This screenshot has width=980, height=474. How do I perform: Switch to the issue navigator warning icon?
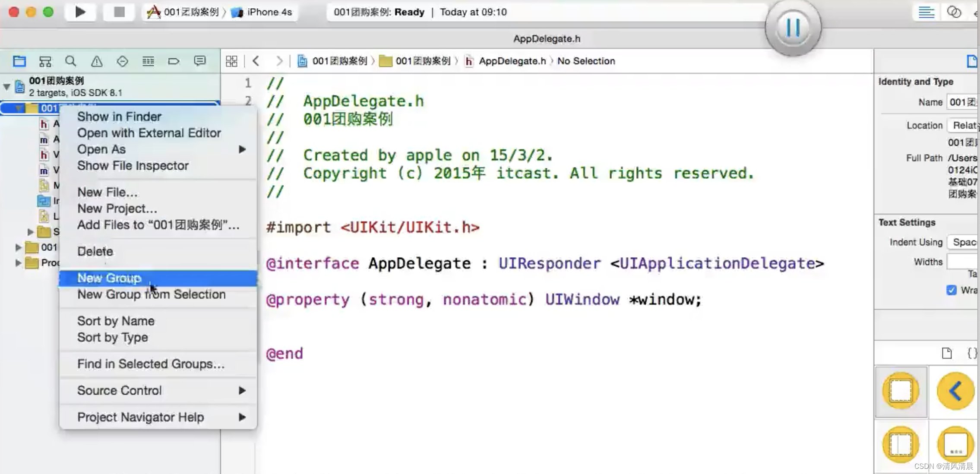pos(97,61)
